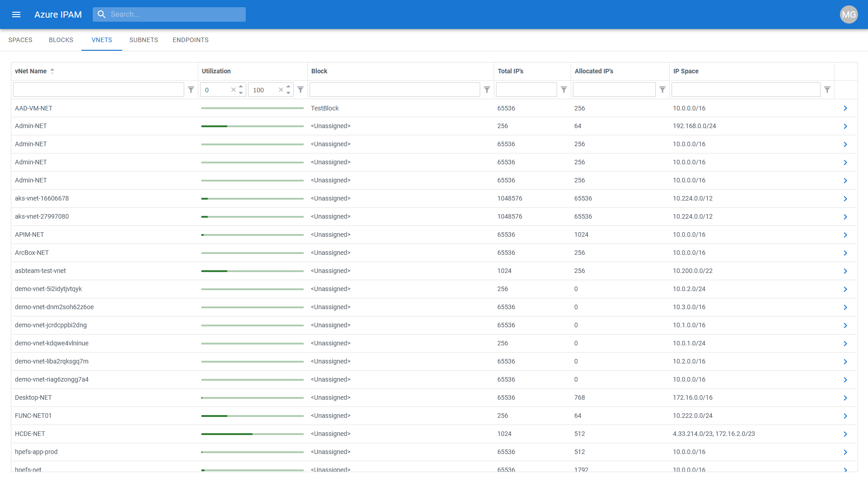Expand the demo-vnet-jcrdcppbi2dng row chevron

click(x=845, y=325)
